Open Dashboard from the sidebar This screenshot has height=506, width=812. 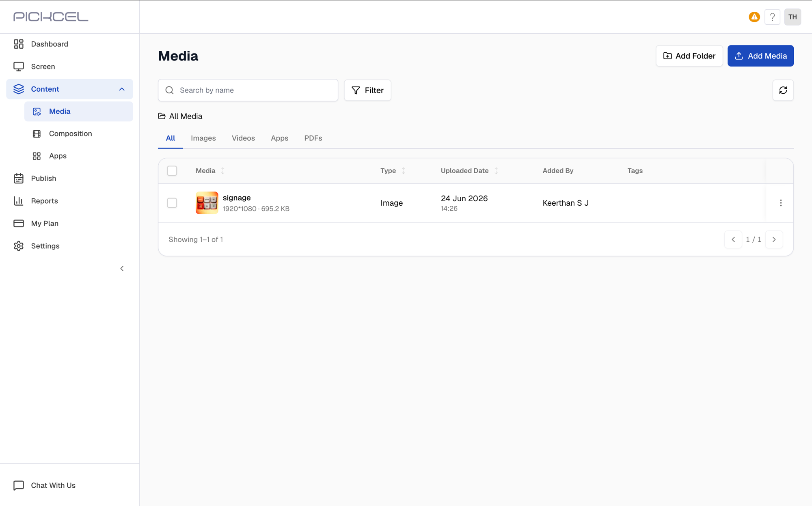tap(69, 44)
